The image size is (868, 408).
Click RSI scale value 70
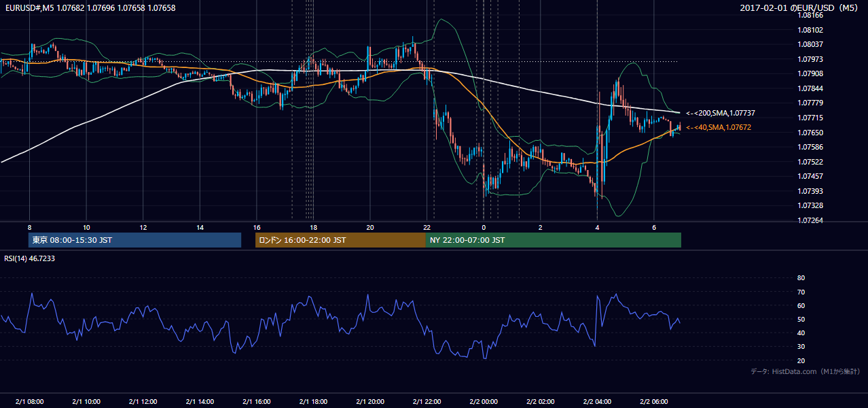tap(801, 292)
